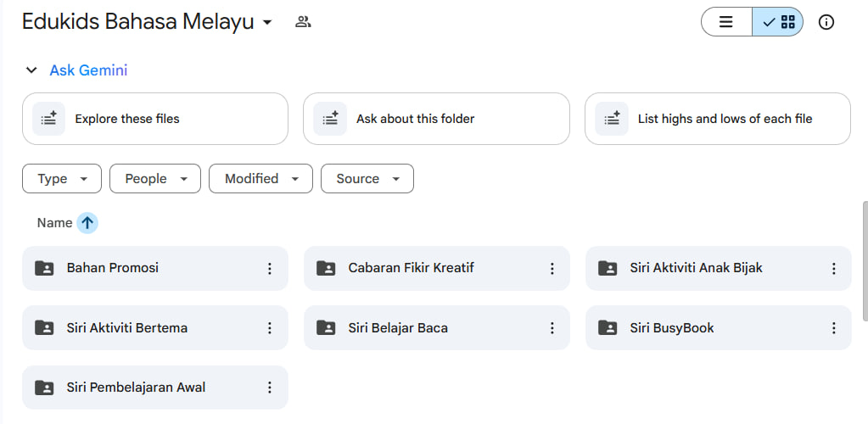
Task: Click the vertical scrollbar on the right
Action: click(x=864, y=254)
